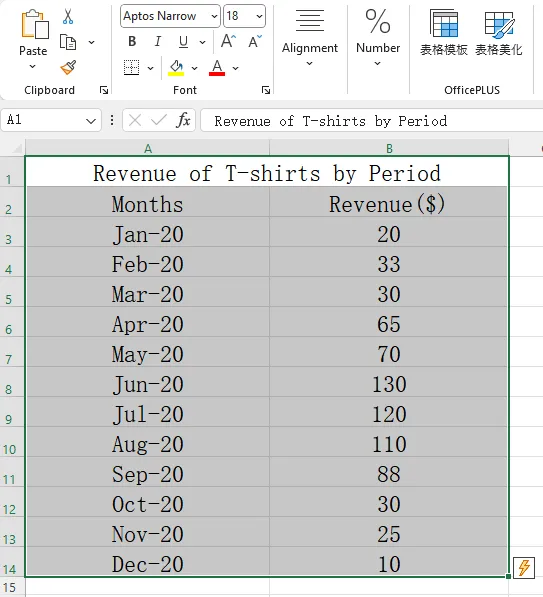Viewport: 543px width, 597px height.
Task: Apply the yellow fill color
Action: (x=176, y=68)
